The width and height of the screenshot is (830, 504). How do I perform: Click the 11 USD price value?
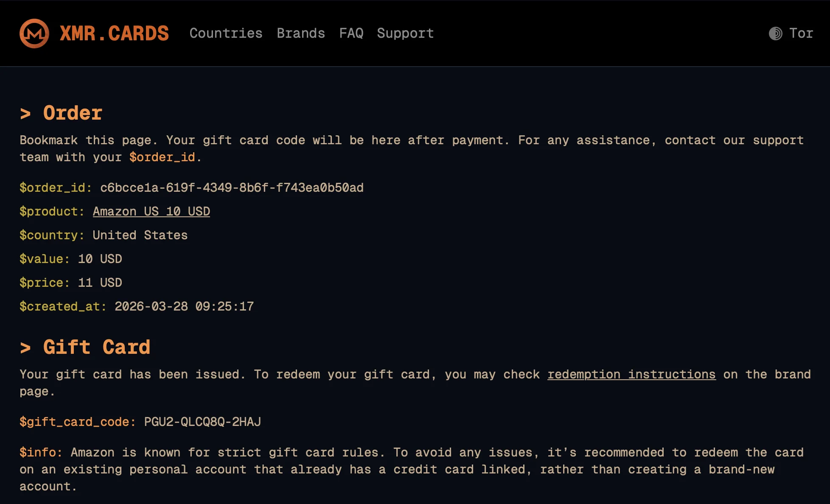click(100, 283)
